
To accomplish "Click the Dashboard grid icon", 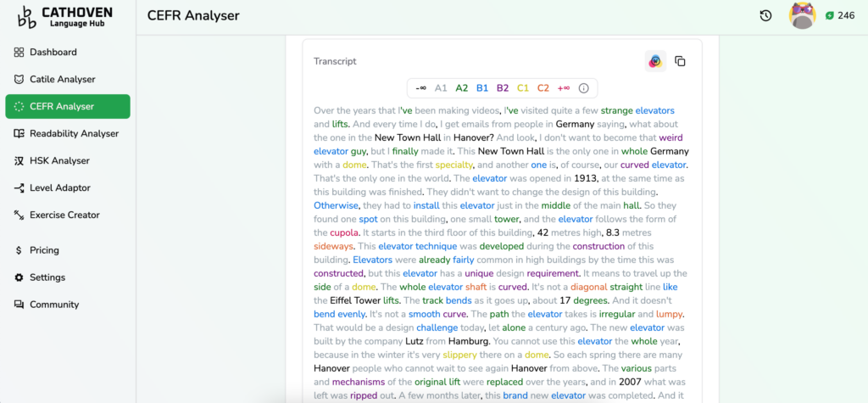I will tap(19, 52).
